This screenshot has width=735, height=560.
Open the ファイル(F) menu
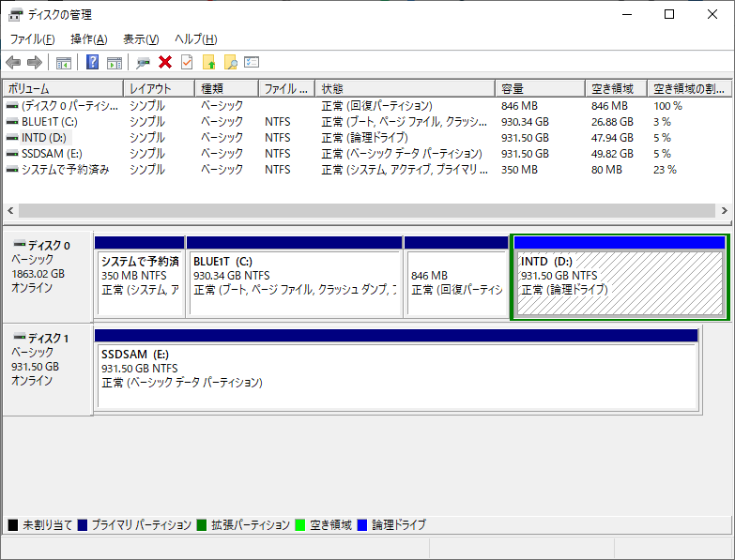[x=32, y=39]
